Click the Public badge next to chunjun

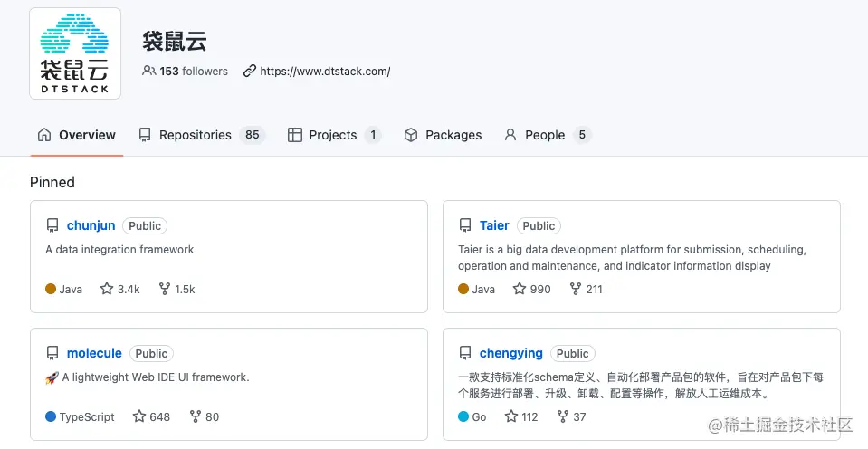click(145, 226)
